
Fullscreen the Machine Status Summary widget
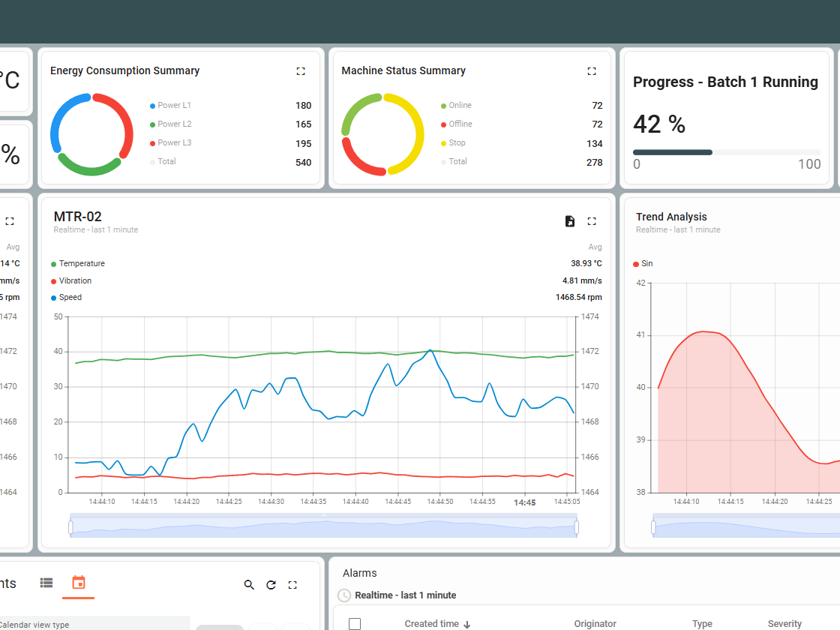[592, 70]
